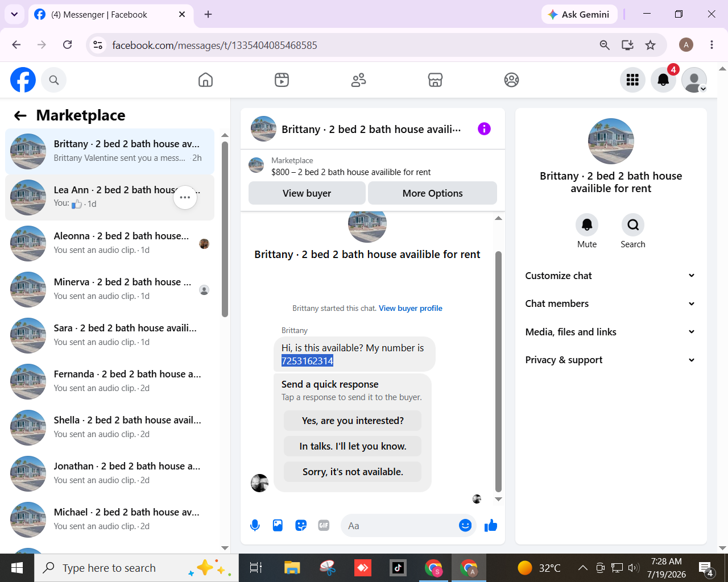728x582 pixels.
Task: Open the Reels video icon
Action: tap(282, 80)
